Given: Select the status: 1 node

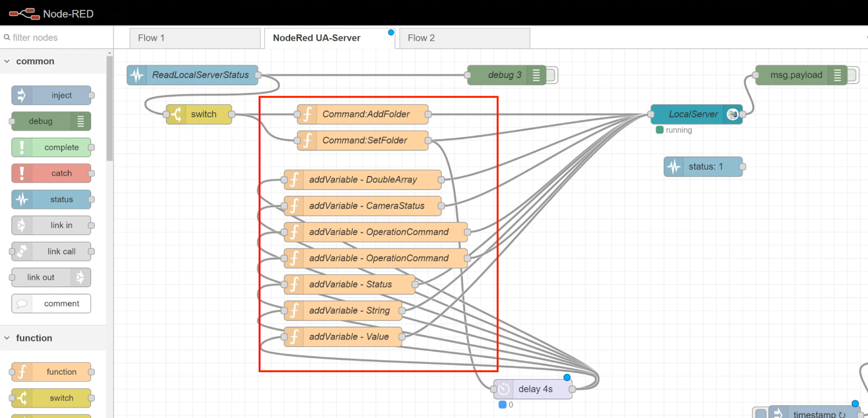Looking at the screenshot, I should [x=703, y=167].
